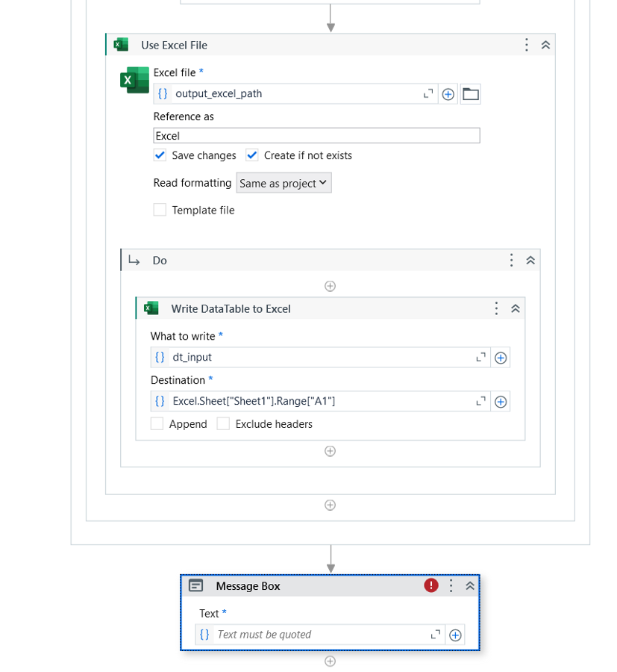
Task: Open options menu for Write DataTable to Excel
Action: pos(496,308)
